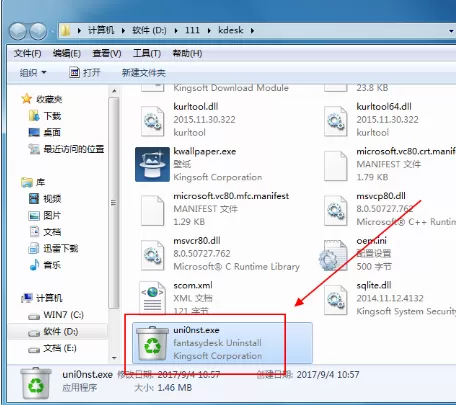
Task: Open the 查看(V) menu
Action: 107,53
